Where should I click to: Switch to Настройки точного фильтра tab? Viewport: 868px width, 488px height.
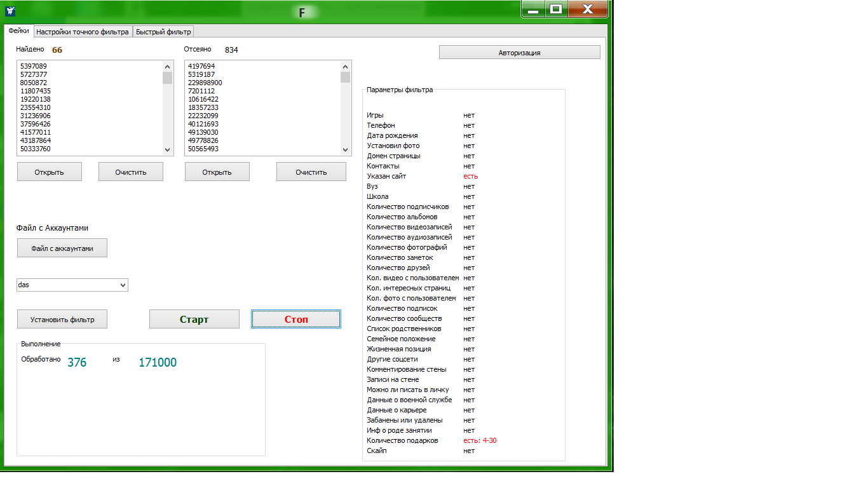83,32
